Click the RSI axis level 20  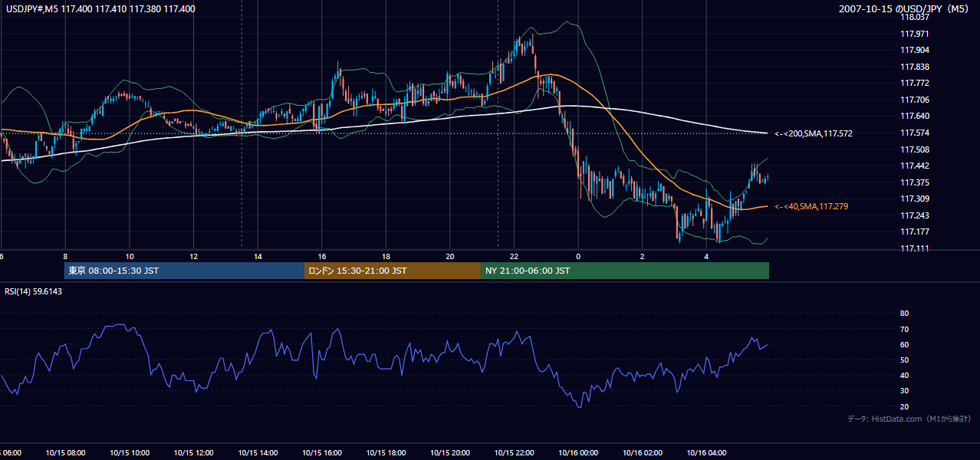tap(904, 406)
